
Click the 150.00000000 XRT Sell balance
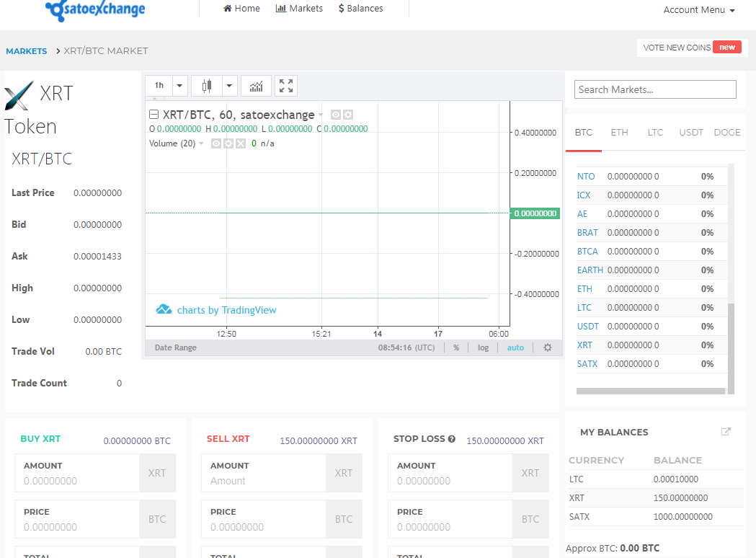click(x=319, y=440)
